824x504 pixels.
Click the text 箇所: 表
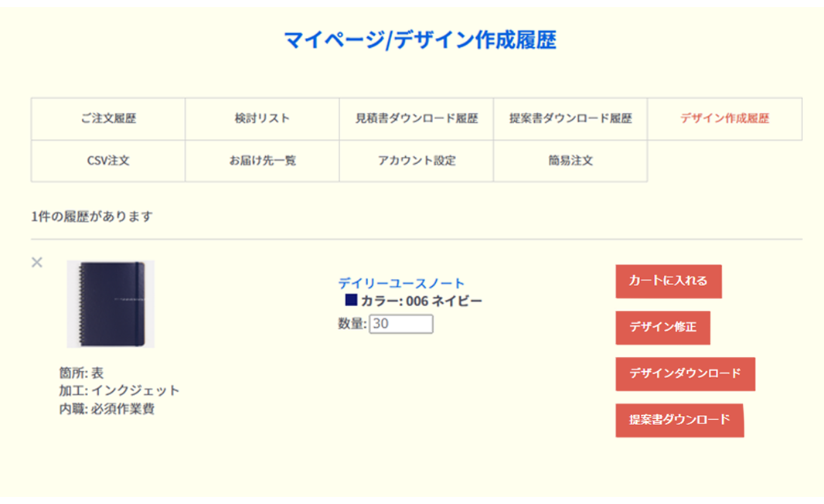click(81, 373)
